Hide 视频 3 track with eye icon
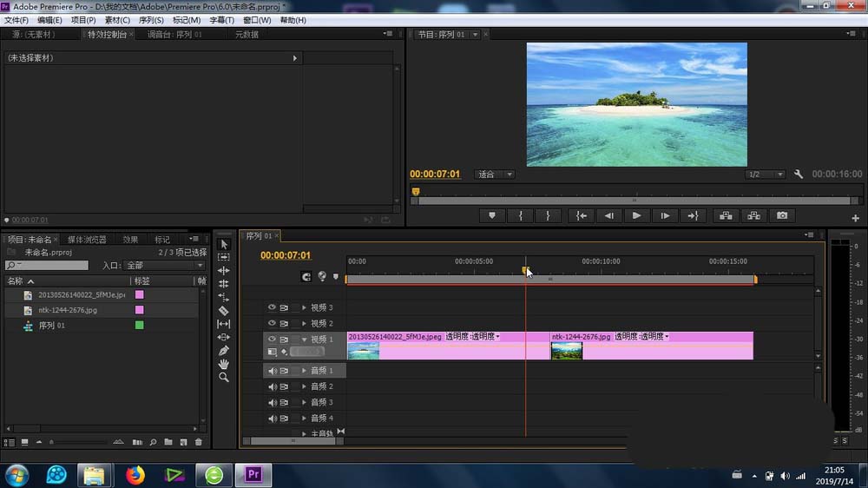This screenshot has width=868, height=488. point(272,307)
